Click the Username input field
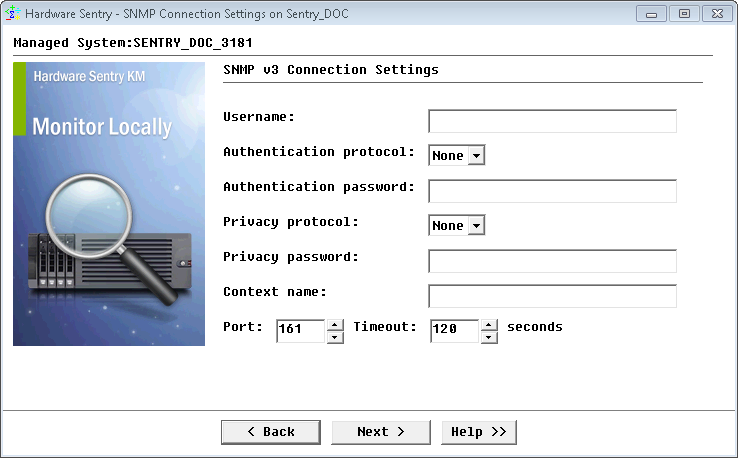738x458 pixels. coord(552,121)
